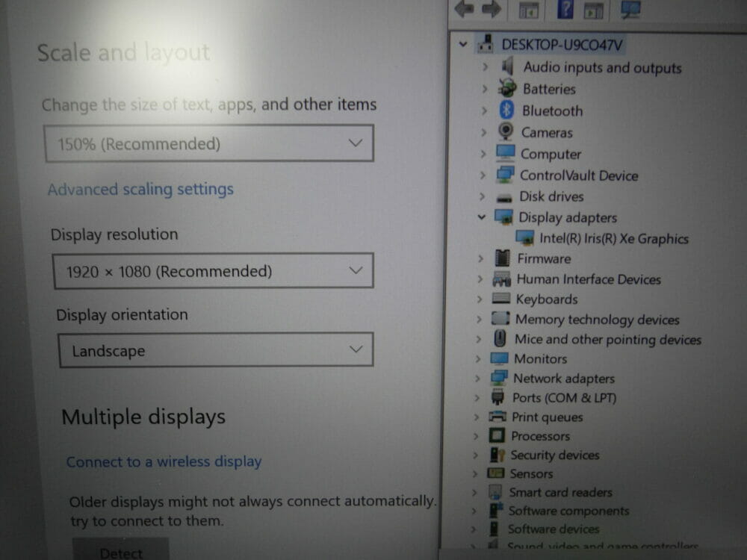Open Advanced scaling settings link
The width and height of the screenshot is (747, 560).
coord(140,189)
